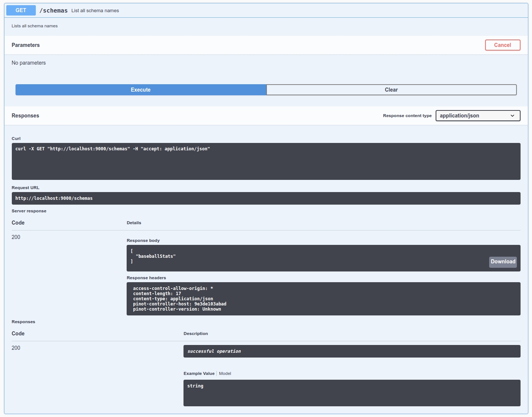Click the 200 code under Server response

click(16, 237)
